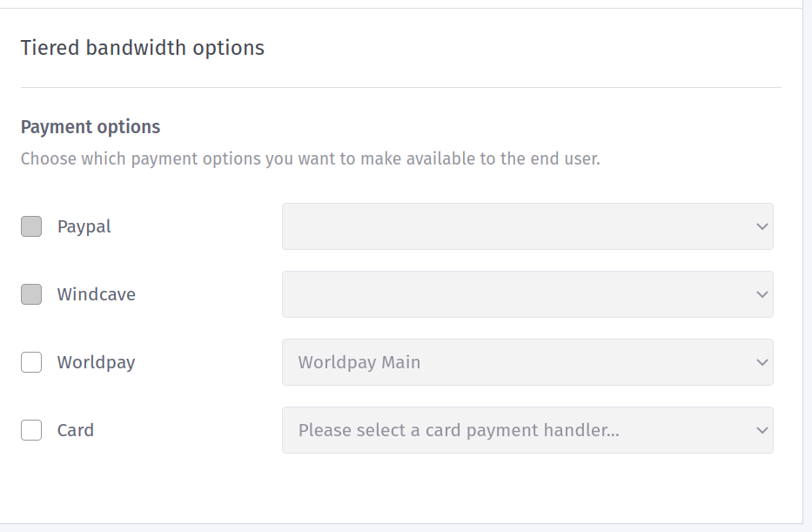Click the Worldpay label text
Viewport: 812px width, 532px height.
click(97, 362)
